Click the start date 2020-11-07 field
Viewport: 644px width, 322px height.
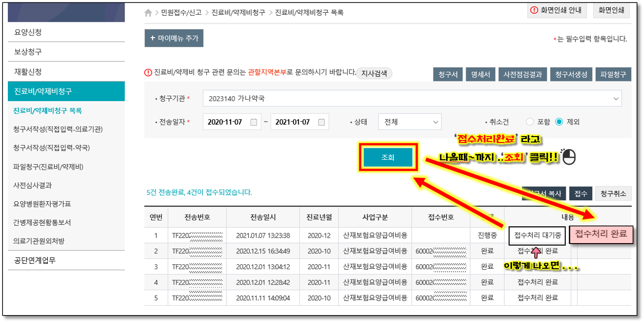point(225,122)
